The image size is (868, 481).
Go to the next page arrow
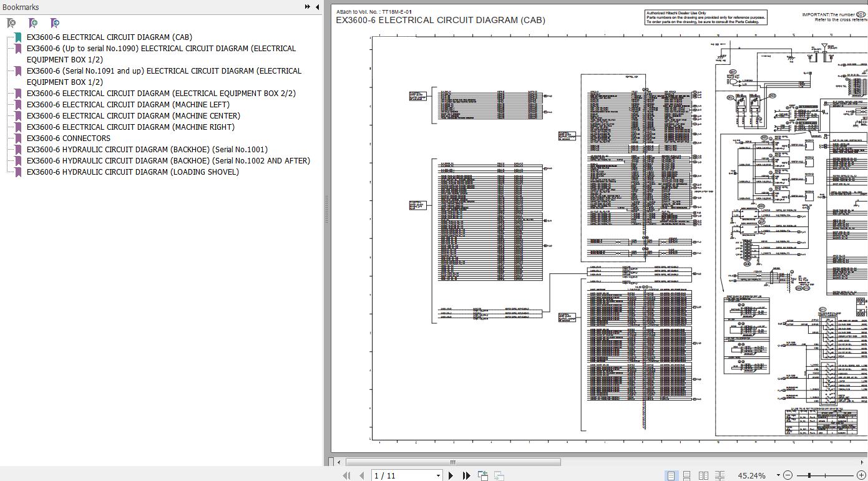click(451, 475)
